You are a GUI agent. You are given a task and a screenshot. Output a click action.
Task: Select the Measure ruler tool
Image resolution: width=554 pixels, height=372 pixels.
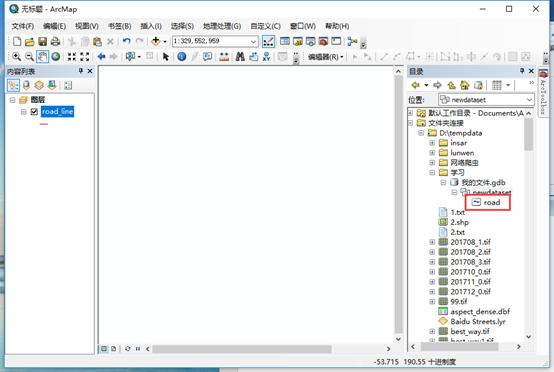224,57
